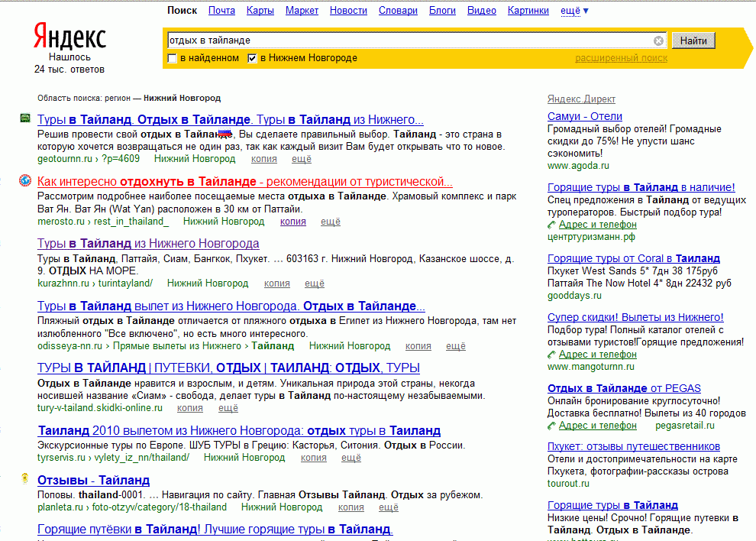Screen dimensions: 756x541
Task: Click 'gooddays.ru' ad URL
Action: point(574,296)
